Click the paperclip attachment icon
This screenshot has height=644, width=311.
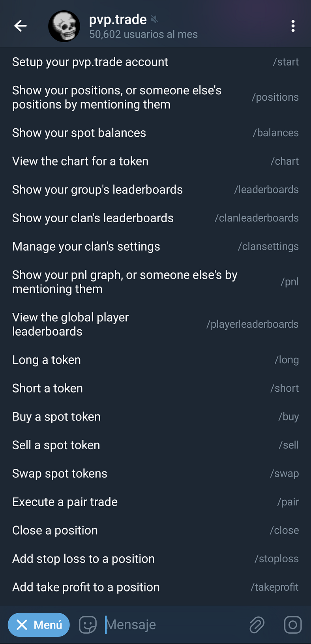pos(257,625)
